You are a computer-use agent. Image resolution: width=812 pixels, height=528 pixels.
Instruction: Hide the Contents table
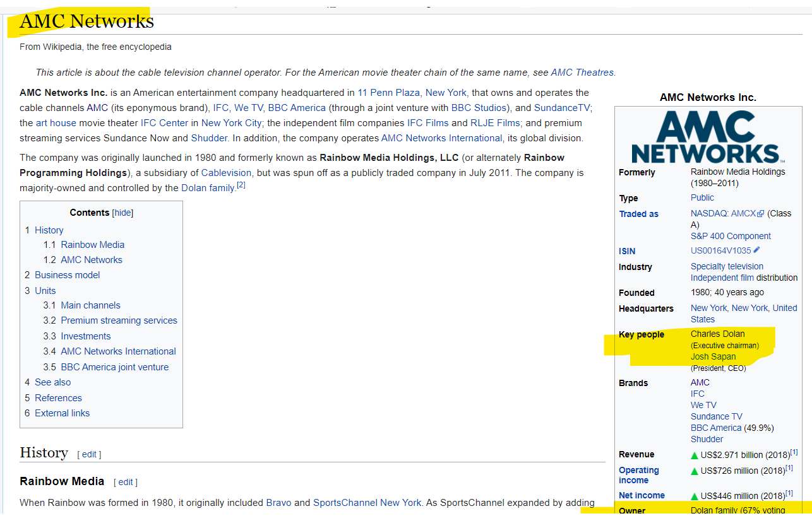[122, 213]
